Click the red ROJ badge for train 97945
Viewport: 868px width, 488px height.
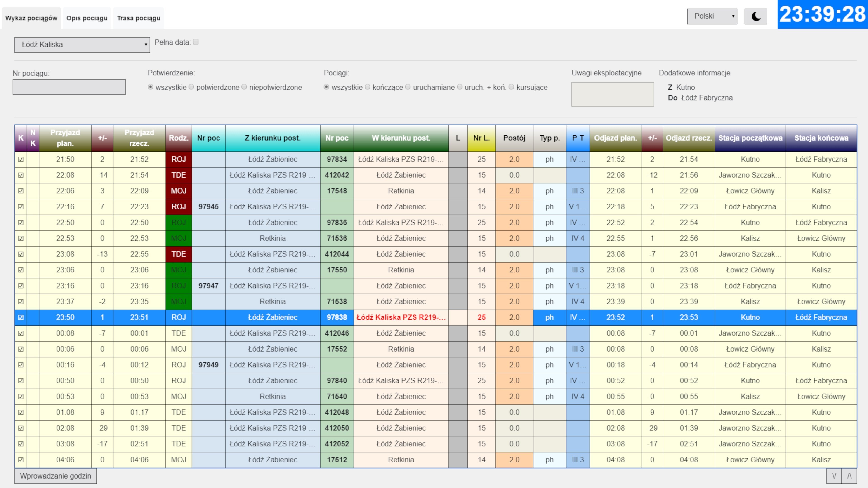pyautogui.click(x=179, y=207)
